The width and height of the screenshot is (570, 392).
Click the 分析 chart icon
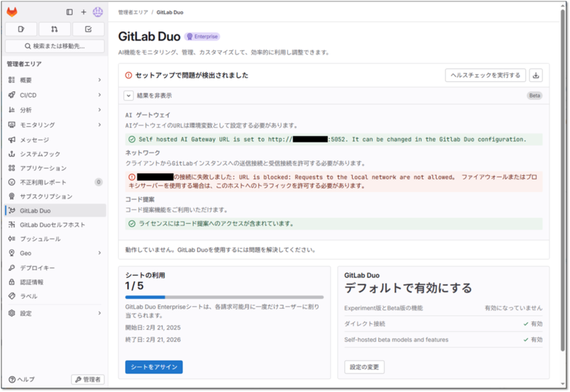click(11, 110)
